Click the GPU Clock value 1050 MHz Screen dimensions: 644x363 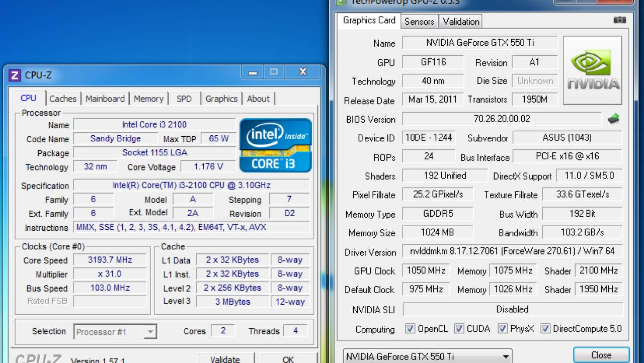tap(426, 270)
